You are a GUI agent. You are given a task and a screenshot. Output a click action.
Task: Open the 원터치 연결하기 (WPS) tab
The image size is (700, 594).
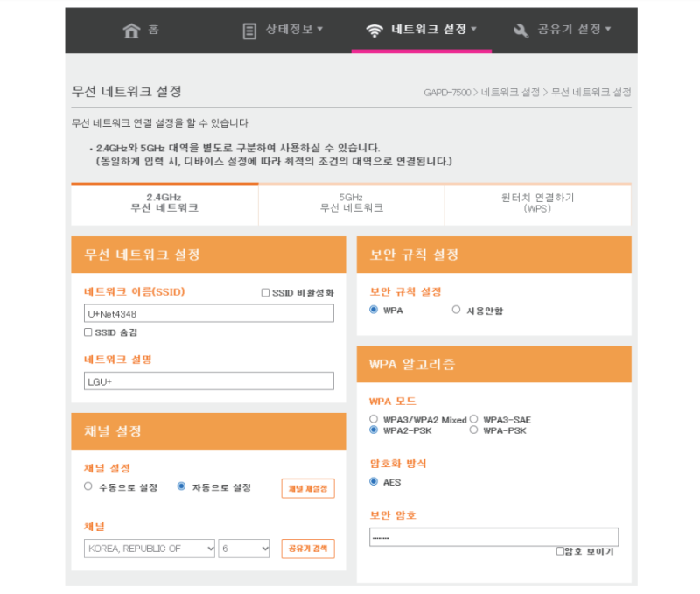[537, 203]
